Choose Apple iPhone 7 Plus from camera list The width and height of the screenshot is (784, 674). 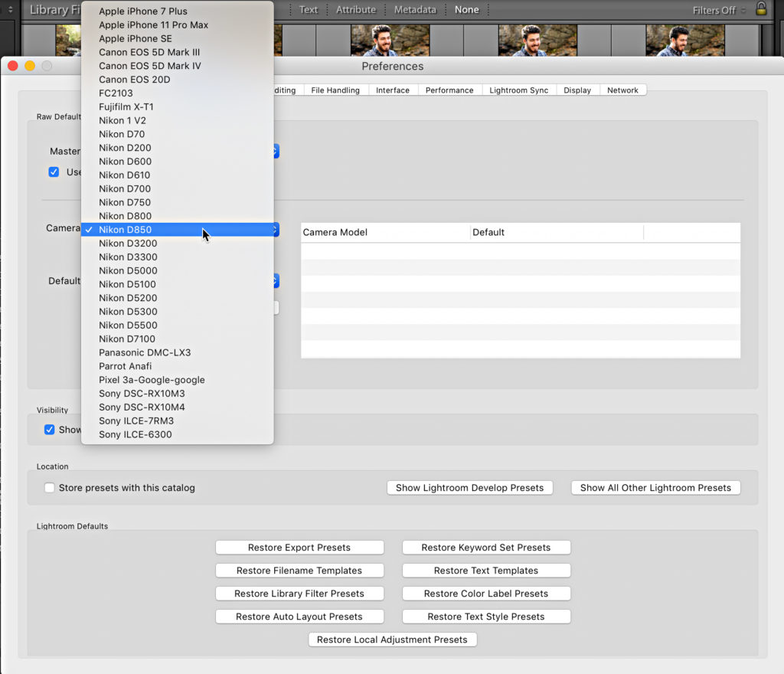click(178, 11)
